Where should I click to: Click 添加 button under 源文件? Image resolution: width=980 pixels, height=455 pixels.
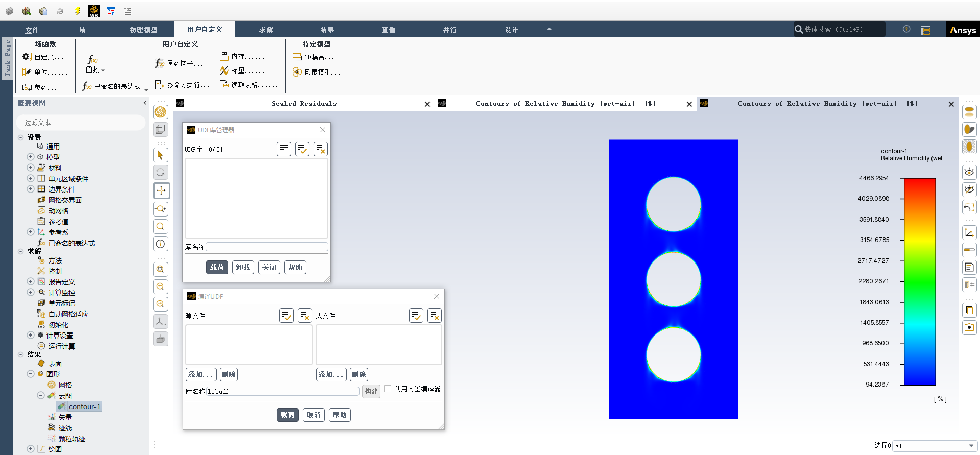coord(201,374)
